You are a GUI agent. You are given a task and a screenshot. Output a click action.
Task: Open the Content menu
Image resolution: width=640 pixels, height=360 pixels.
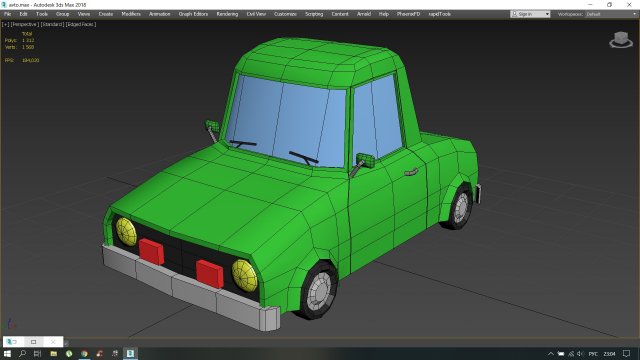tap(340, 14)
